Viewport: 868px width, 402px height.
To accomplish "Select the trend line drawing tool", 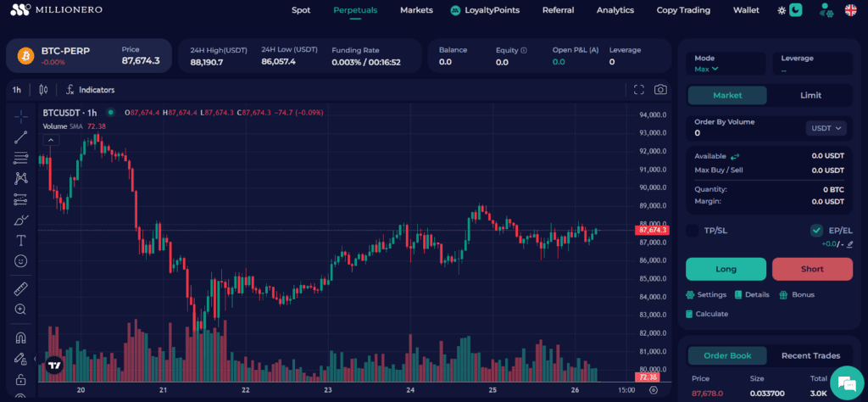I will 21,137.
